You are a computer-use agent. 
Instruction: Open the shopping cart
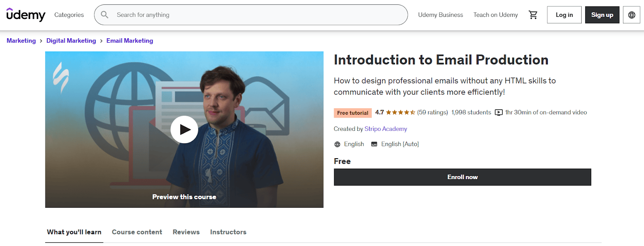[x=533, y=14]
